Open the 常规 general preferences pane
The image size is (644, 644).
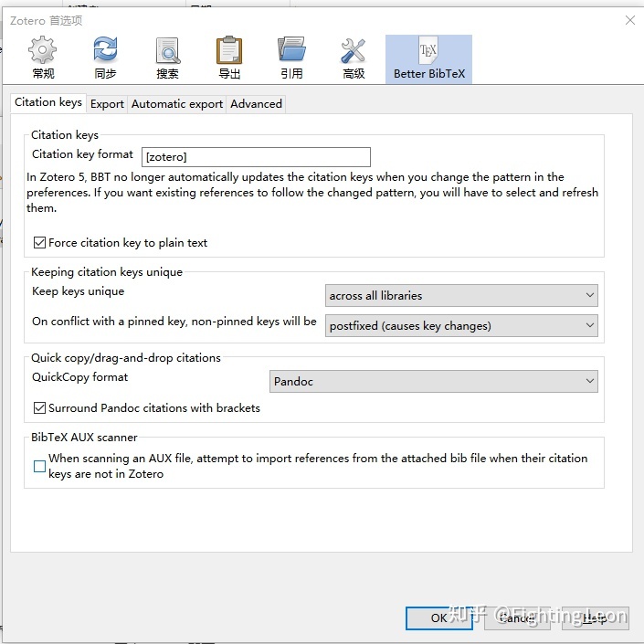[42, 58]
